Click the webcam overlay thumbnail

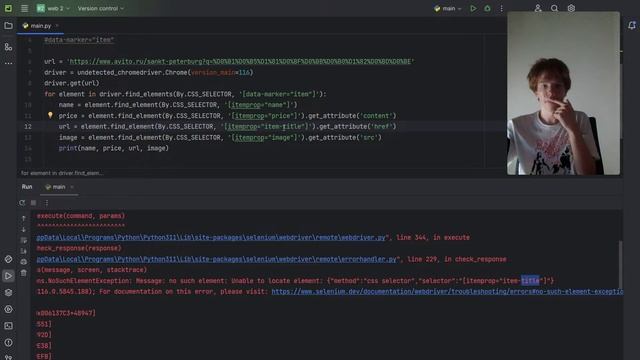click(563, 93)
